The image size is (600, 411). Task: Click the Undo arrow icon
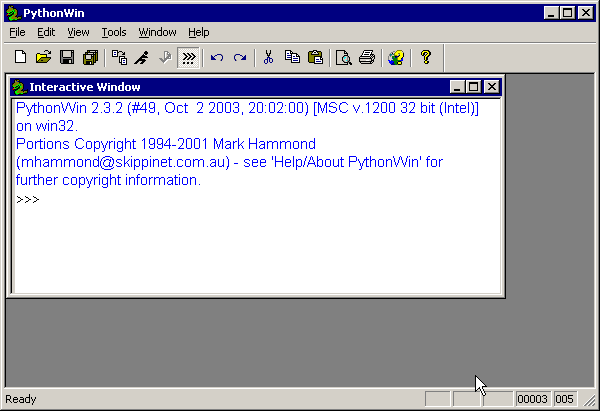coord(217,58)
